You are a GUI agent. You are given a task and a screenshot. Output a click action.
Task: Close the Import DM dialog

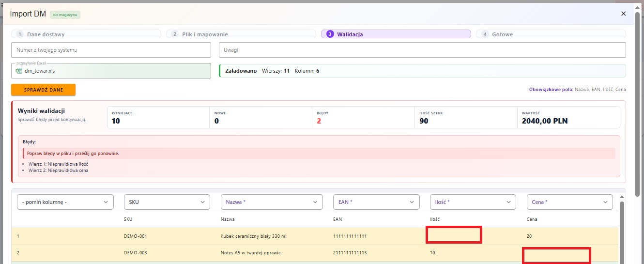tap(623, 14)
